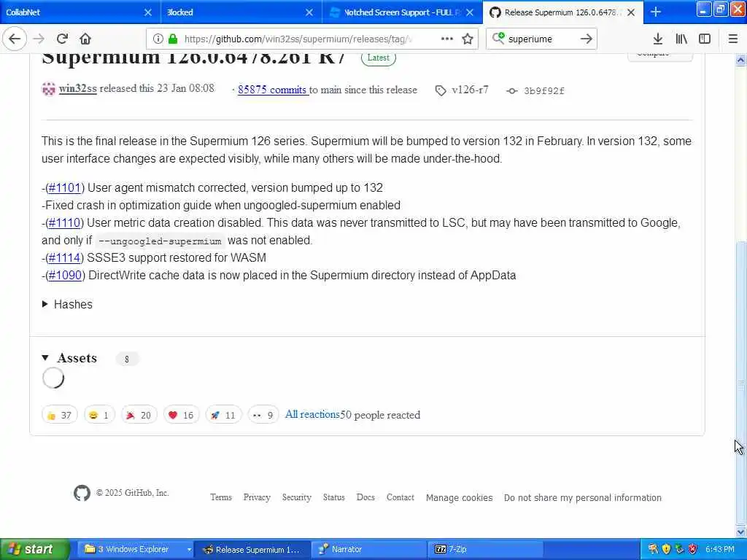
Task: Open issue #1110 link
Action: coord(64,223)
